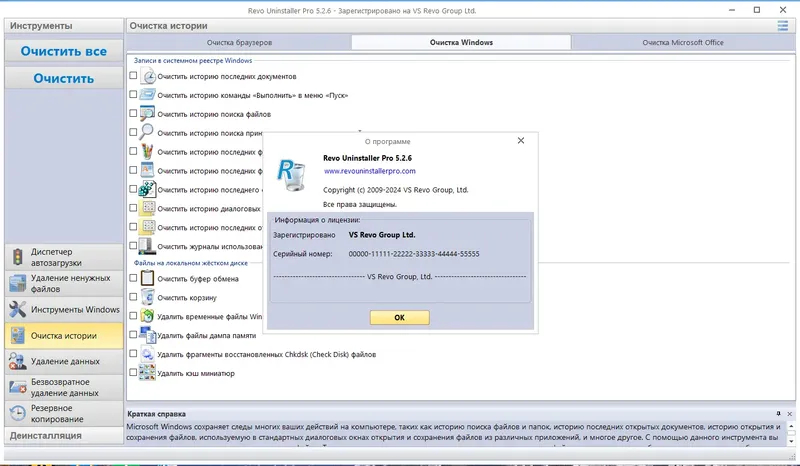This screenshot has width=800, height=466.
Task: Confirm the About dialog with OK
Action: (399, 317)
